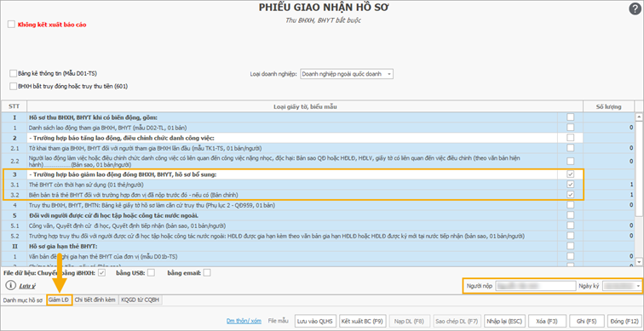
Task: Click the document list scroll down arrow
Action: (x=639, y=261)
